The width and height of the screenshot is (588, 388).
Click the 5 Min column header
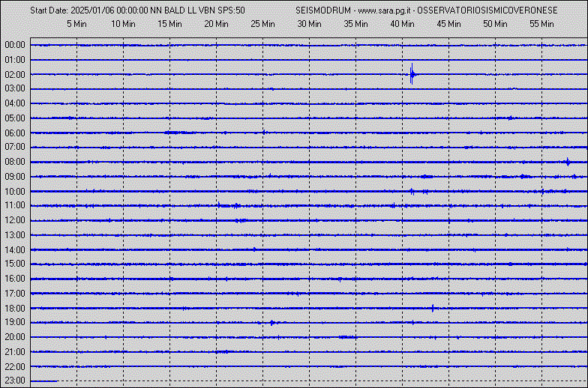pos(76,24)
